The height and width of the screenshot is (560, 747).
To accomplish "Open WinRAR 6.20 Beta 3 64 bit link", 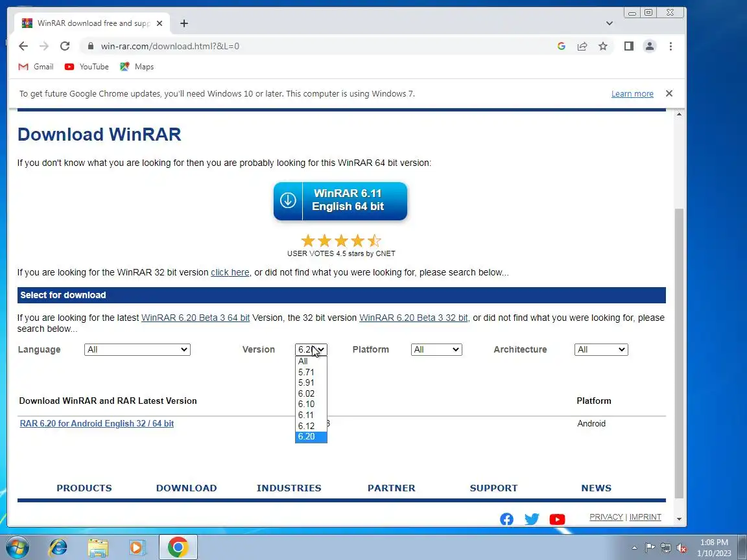I will (x=195, y=318).
